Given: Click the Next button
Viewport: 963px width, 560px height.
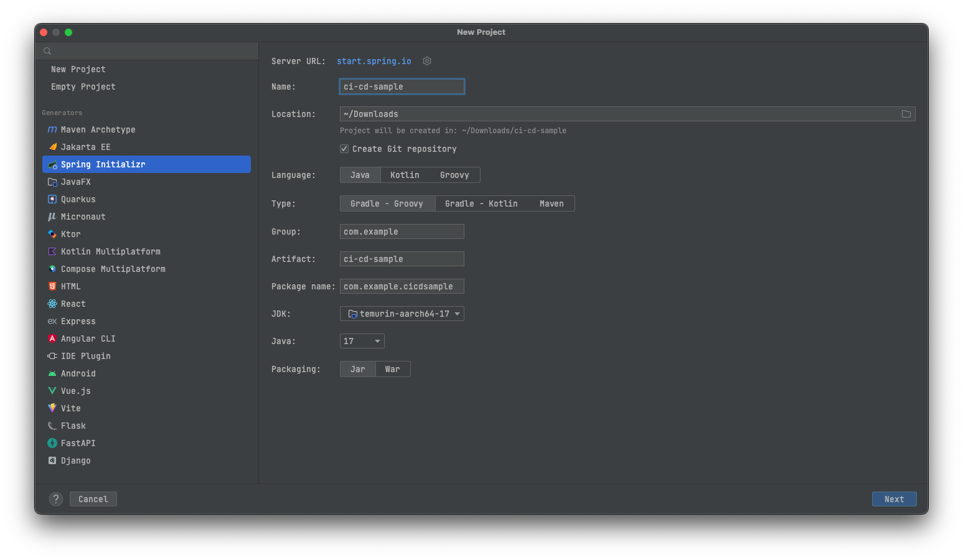Looking at the screenshot, I should [x=894, y=499].
